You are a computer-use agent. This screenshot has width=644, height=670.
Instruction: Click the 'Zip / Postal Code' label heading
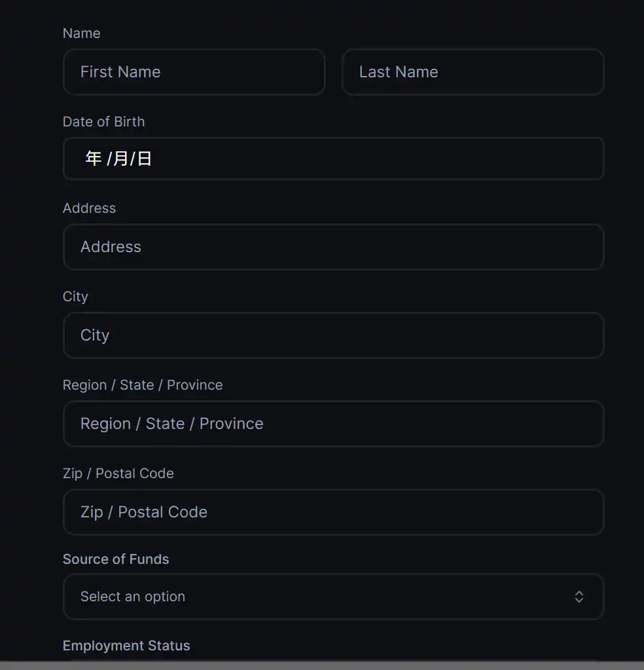118,474
